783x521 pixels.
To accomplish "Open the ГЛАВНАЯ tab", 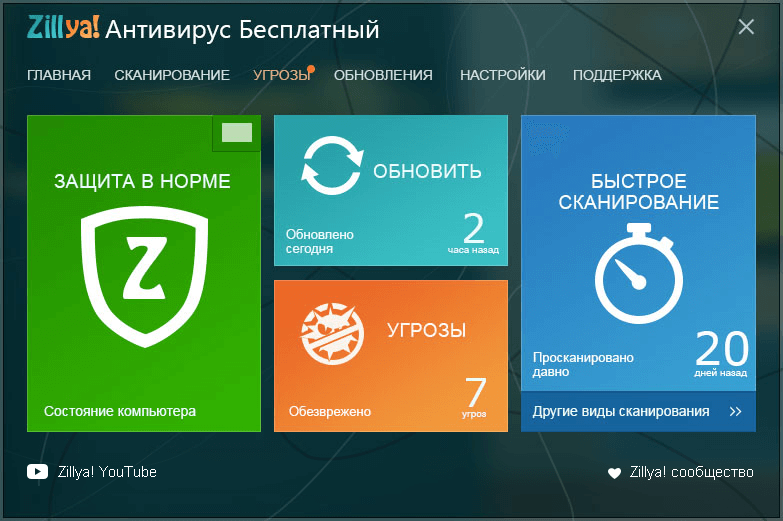I will (59, 75).
